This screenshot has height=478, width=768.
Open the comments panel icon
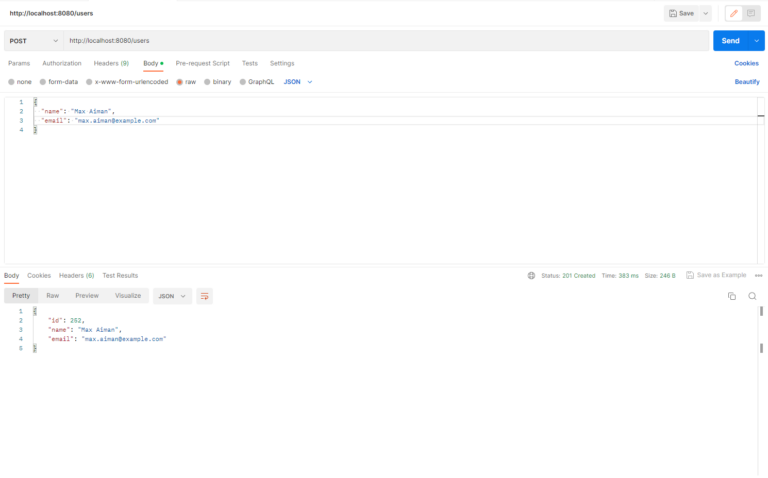tap(751, 13)
